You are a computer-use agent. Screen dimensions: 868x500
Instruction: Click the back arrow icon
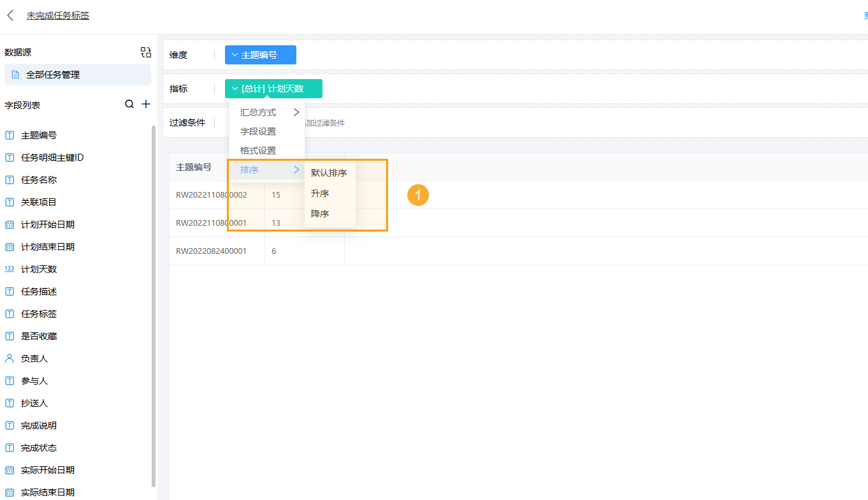click(10, 15)
